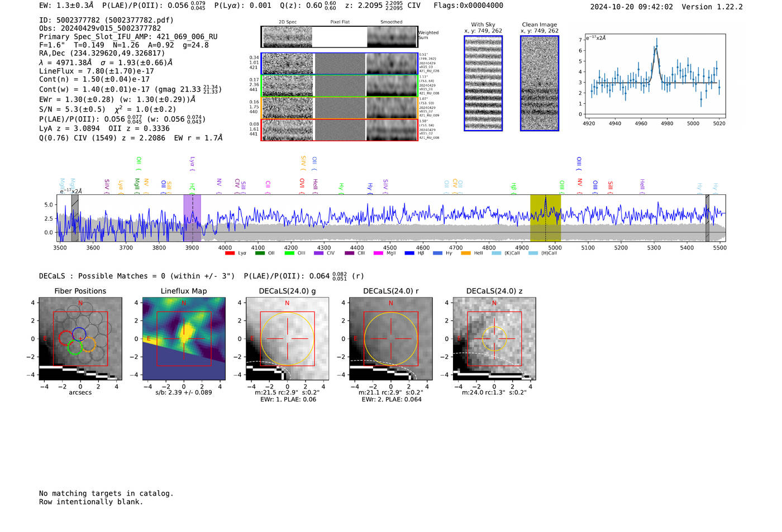The height and width of the screenshot is (532, 782).
Task: Click the green dashed fiber circle in Fiber Positions
Action: 74,347
